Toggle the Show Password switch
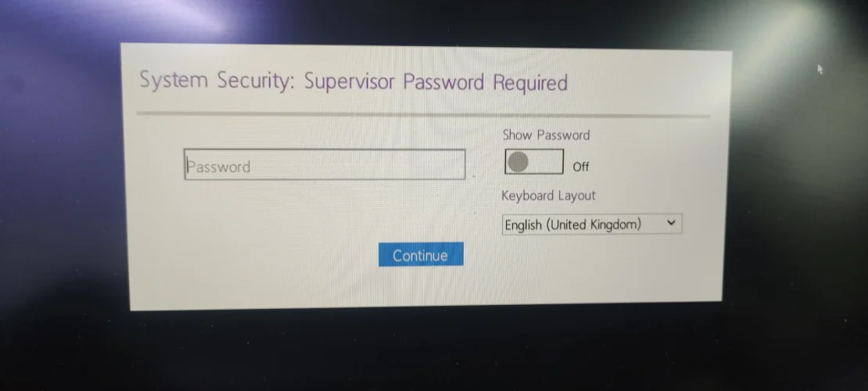The width and height of the screenshot is (868, 391). click(x=534, y=162)
